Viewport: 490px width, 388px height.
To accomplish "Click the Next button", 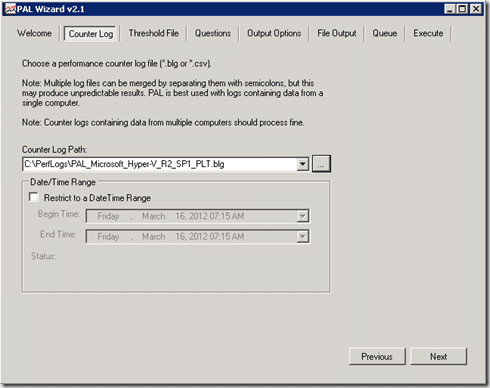I will click(438, 357).
